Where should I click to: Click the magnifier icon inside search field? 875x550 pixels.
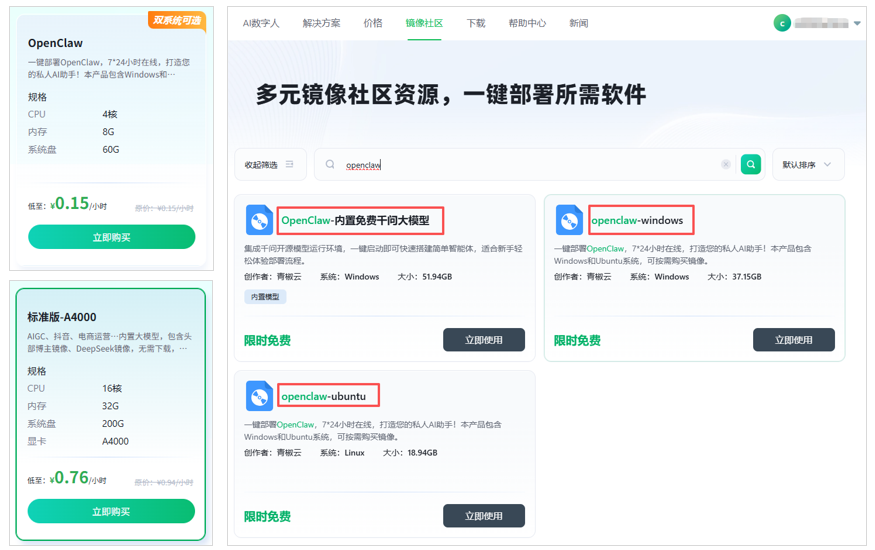(x=330, y=165)
